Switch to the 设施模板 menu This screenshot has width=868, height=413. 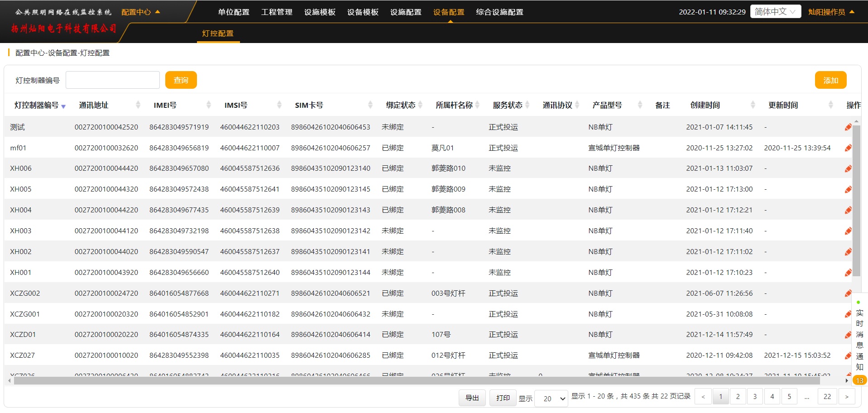tap(320, 12)
